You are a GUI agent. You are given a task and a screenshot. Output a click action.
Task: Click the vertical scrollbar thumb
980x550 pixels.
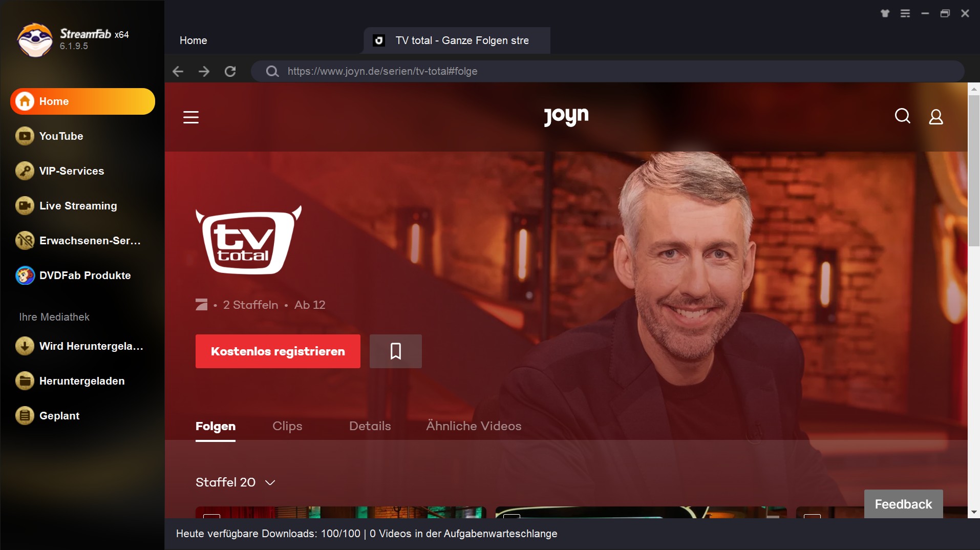pos(974,171)
